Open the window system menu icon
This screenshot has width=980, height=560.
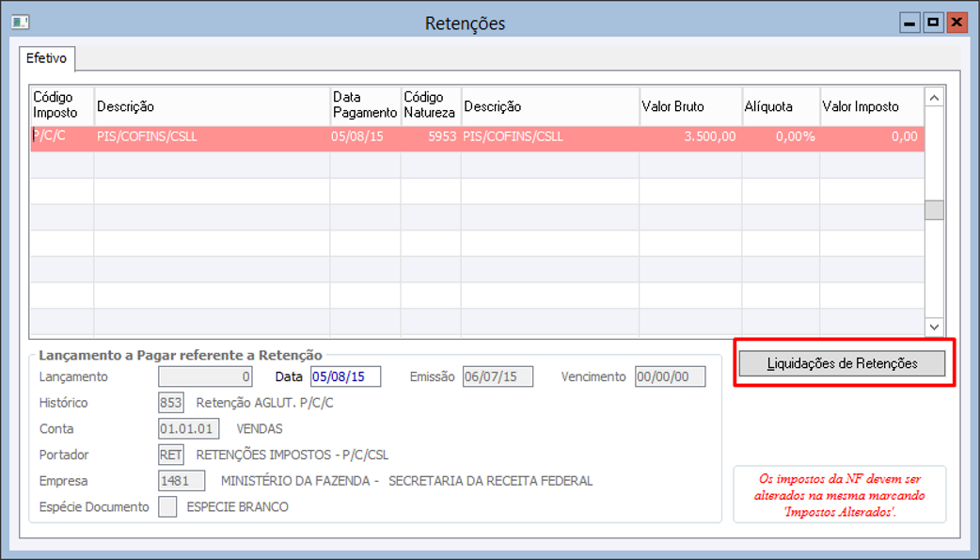[x=20, y=23]
